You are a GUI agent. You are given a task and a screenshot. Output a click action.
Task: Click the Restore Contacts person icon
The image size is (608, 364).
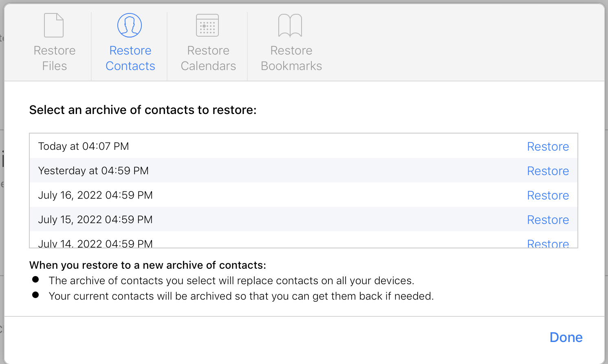130,25
